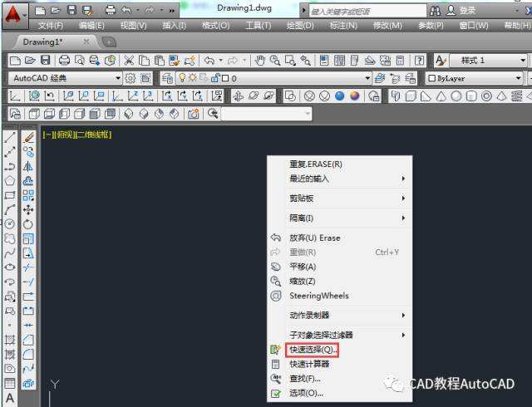
Task: Choose 重复.ERASE(R) from context menu
Action: (x=340, y=164)
